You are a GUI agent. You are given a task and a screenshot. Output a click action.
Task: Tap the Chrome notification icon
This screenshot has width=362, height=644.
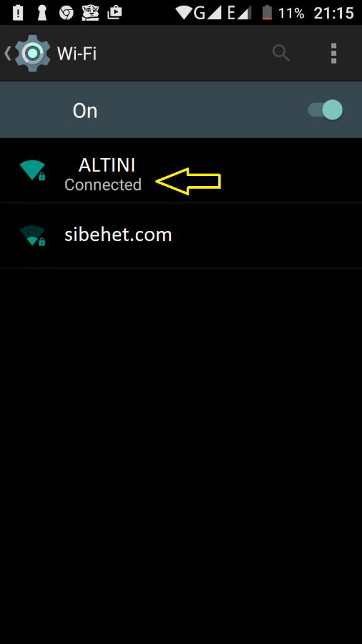click(x=66, y=13)
